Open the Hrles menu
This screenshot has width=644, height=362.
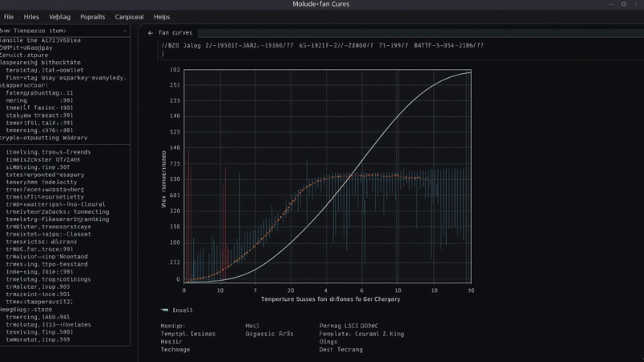pos(31,16)
